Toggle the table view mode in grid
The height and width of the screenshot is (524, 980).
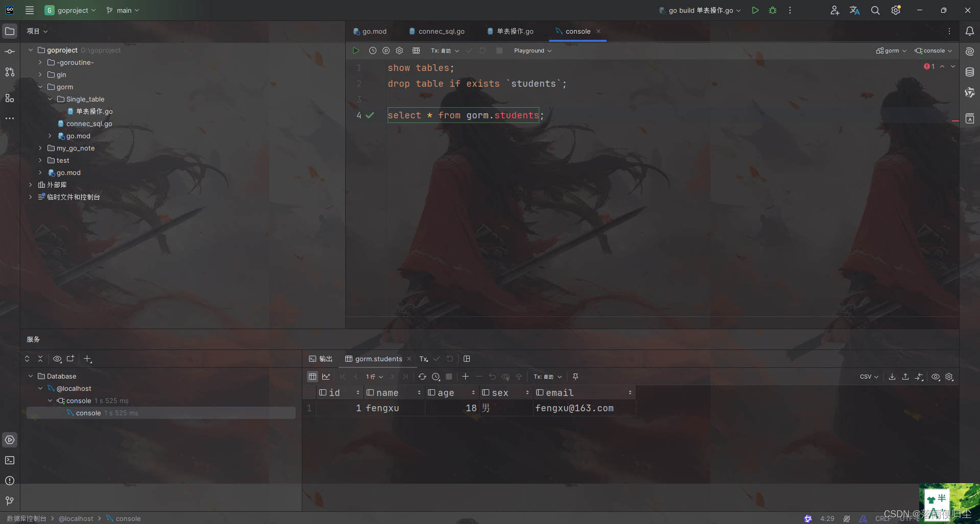pyautogui.click(x=313, y=377)
